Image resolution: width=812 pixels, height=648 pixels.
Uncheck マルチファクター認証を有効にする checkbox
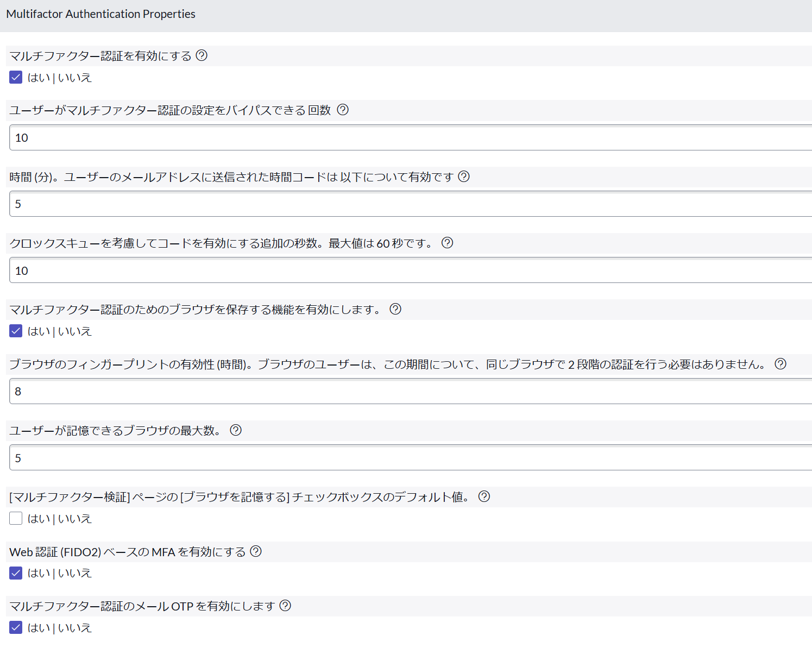click(16, 77)
